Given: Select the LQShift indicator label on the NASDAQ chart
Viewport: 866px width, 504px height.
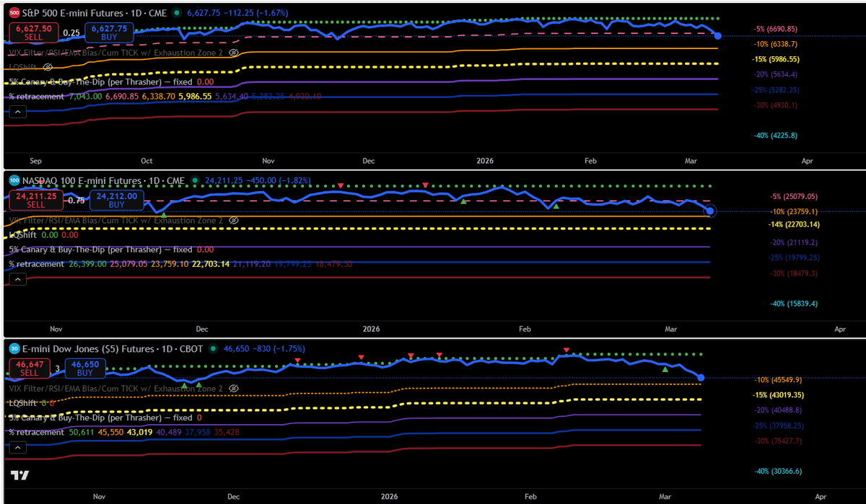Looking at the screenshot, I should (23, 235).
